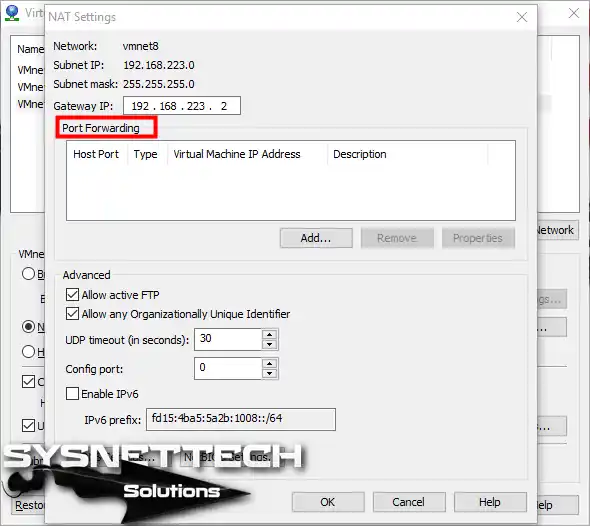This screenshot has height=526, width=590.
Task: Close the NAT Settings dialog
Action: (522, 17)
